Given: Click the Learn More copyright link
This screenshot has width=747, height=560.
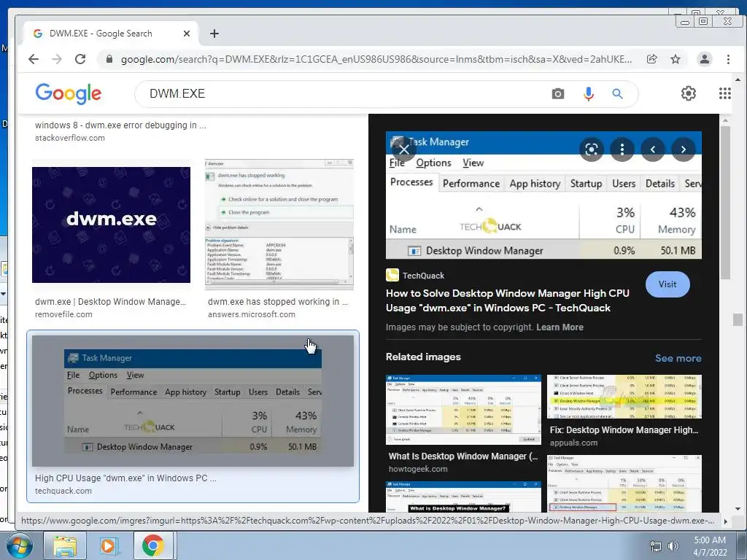Looking at the screenshot, I should tap(560, 327).
